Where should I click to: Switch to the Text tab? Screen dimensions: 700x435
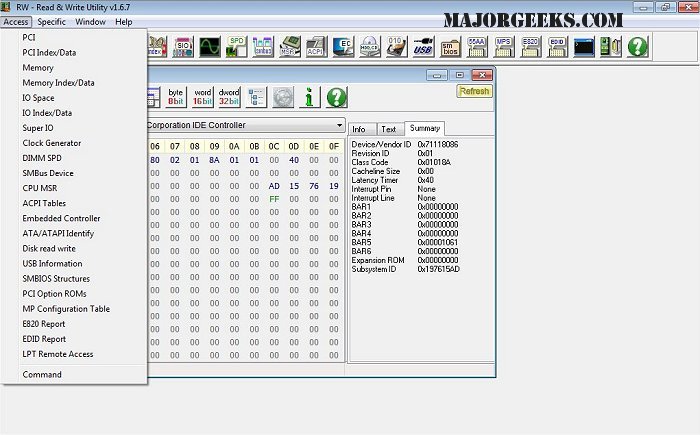point(388,129)
